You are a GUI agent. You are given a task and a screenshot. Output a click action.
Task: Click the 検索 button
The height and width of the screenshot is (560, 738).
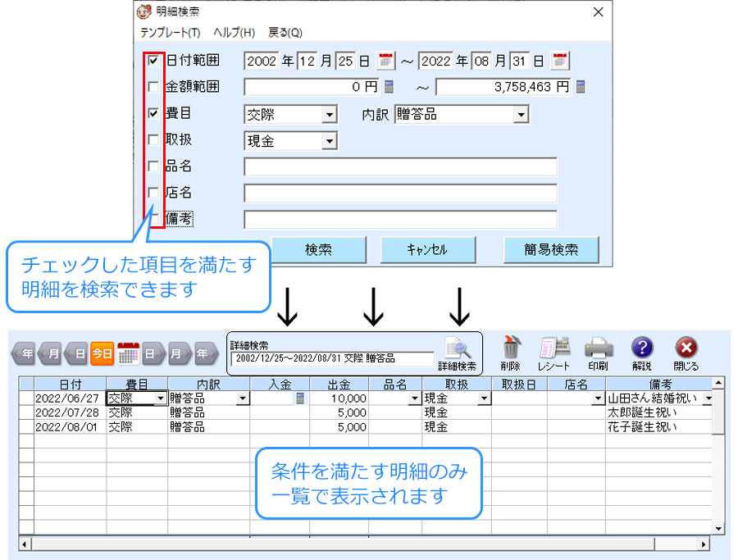pyautogui.click(x=319, y=250)
